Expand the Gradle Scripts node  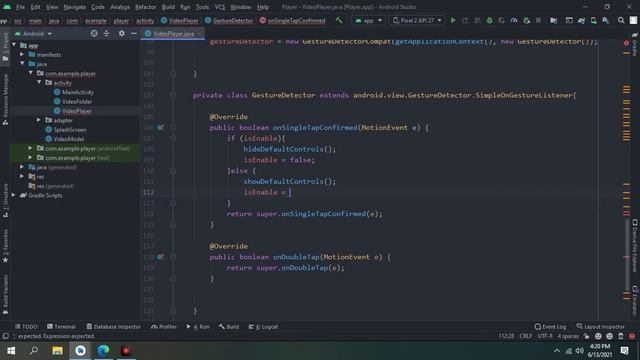point(13,195)
